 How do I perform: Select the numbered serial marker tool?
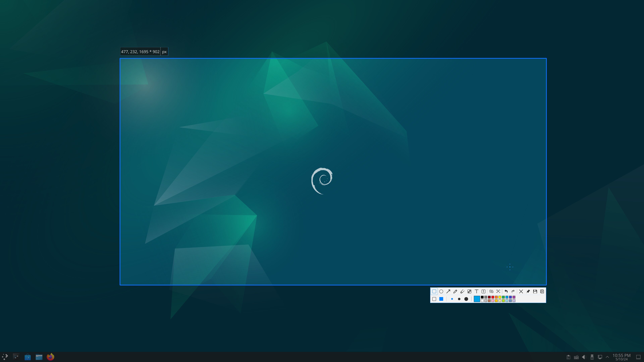click(484, 291)
